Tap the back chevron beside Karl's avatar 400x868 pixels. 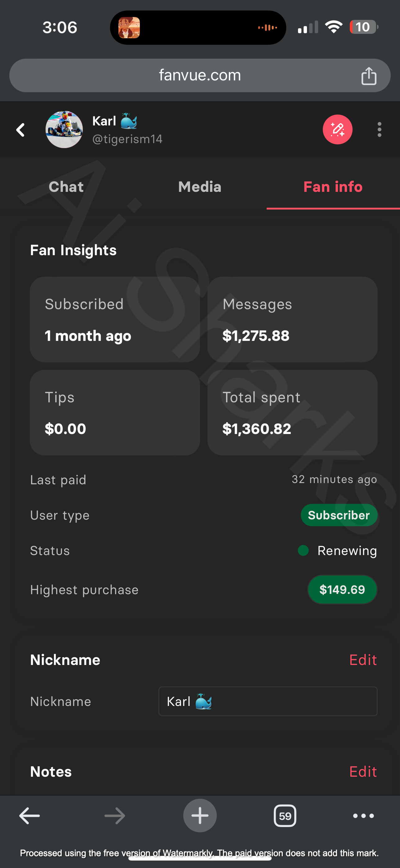(20, 130)
